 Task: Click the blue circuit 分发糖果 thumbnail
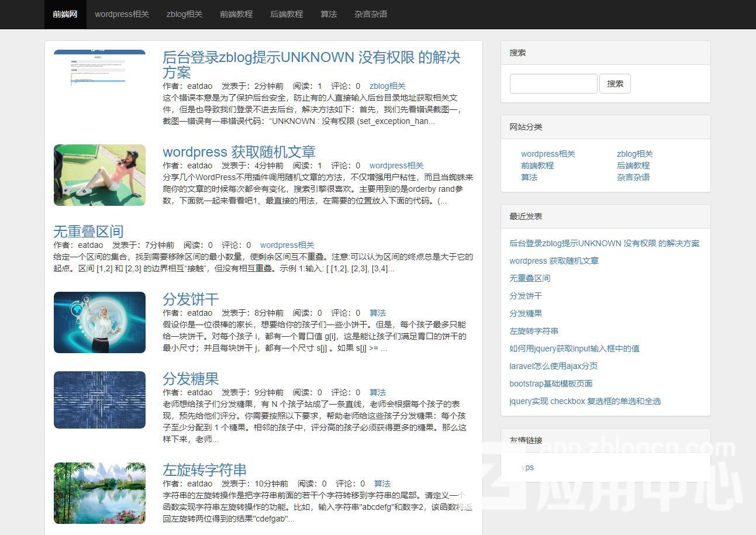coord(99,400)
